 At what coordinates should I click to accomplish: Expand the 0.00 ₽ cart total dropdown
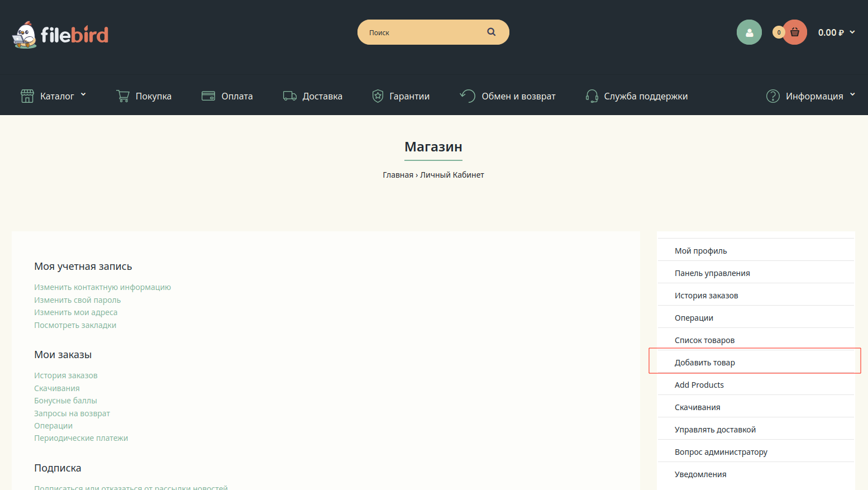[x=836, y=32]
